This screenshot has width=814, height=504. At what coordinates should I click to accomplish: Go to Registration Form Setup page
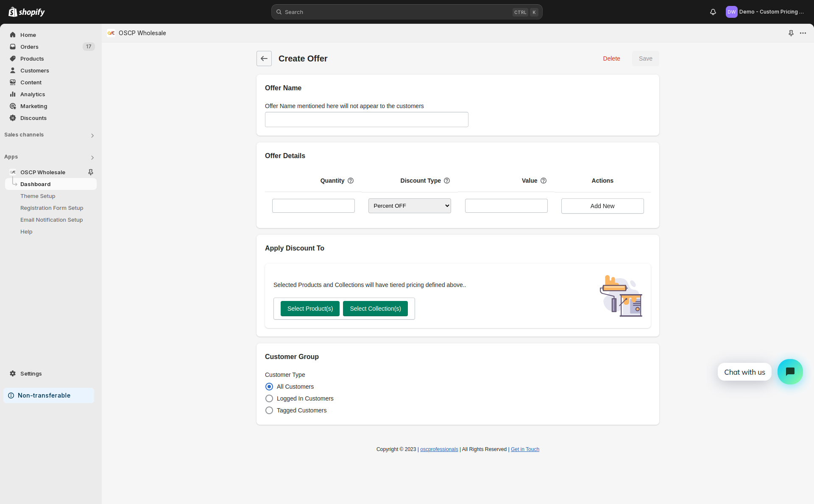[52, 208]
